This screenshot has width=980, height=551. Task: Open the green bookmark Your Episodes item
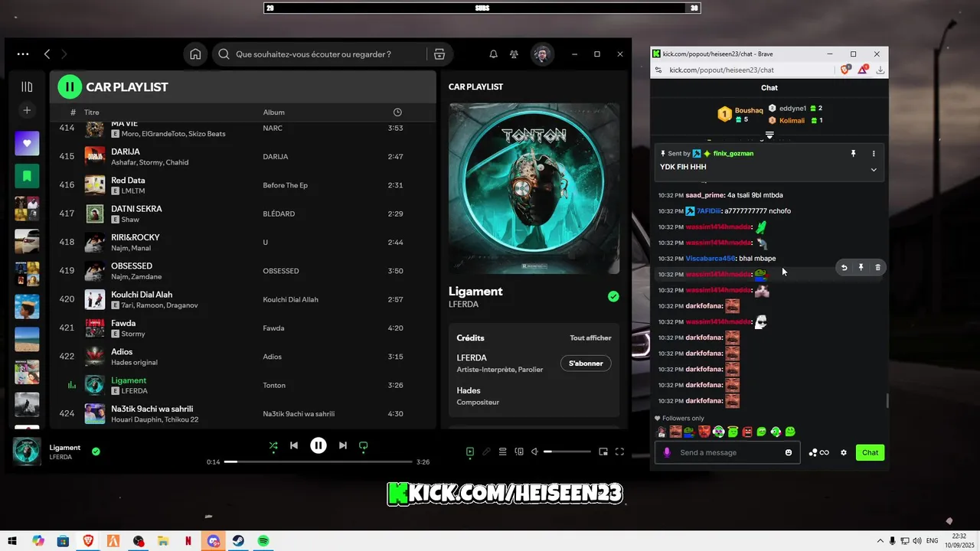tap(27, 176)
